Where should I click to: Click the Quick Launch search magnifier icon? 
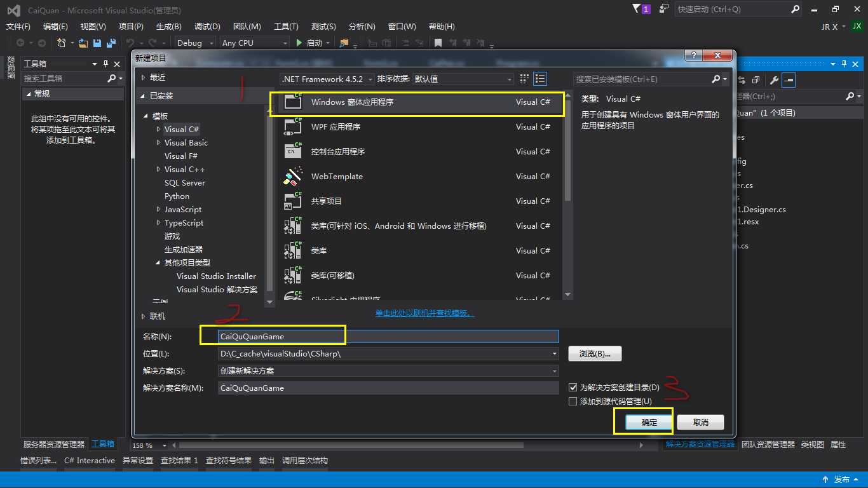pos(796,9)
